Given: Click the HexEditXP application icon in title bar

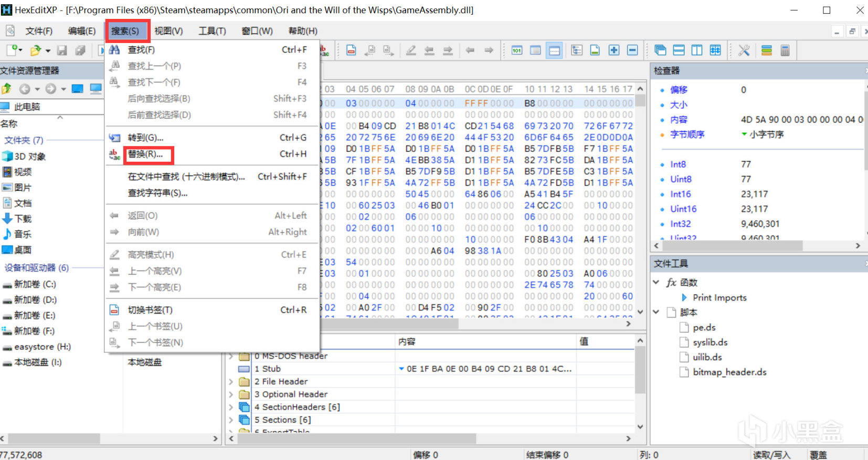Looking at the screenshot, I should pos(6,10).
